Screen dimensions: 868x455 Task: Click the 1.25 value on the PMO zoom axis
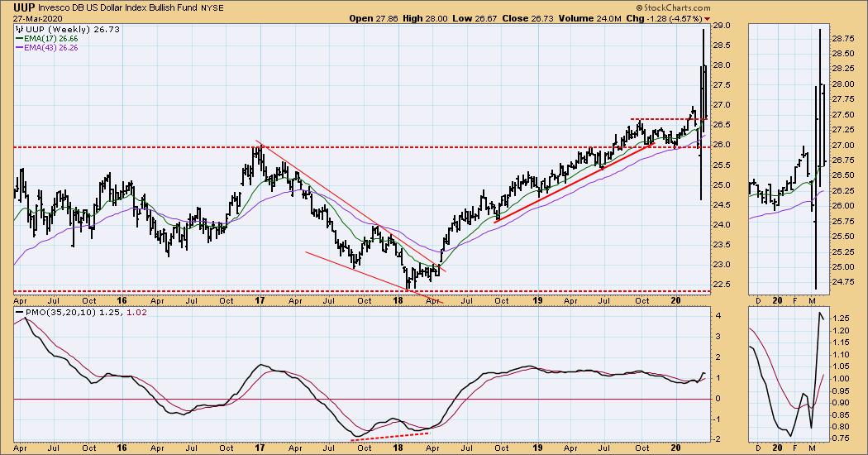click(842, 318)
